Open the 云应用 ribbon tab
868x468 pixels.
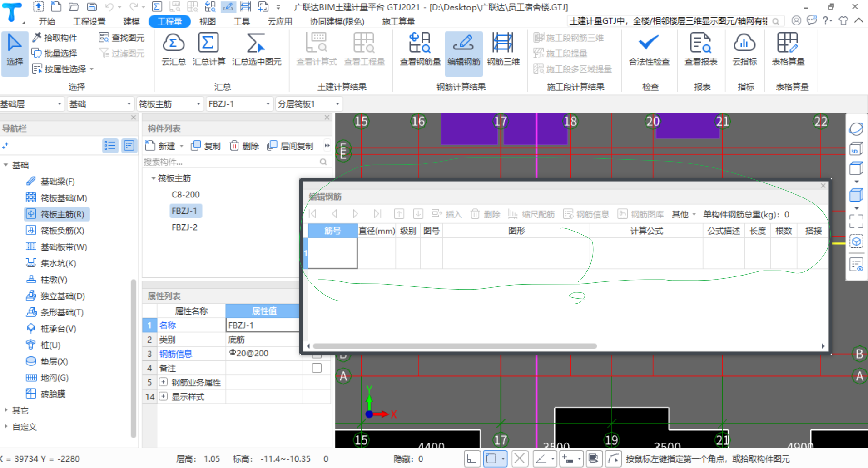[280, 21]
